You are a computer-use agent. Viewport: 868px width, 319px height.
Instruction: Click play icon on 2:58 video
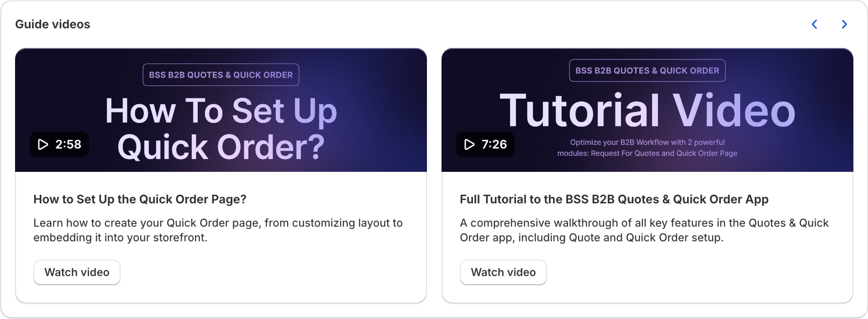(43, 144)
